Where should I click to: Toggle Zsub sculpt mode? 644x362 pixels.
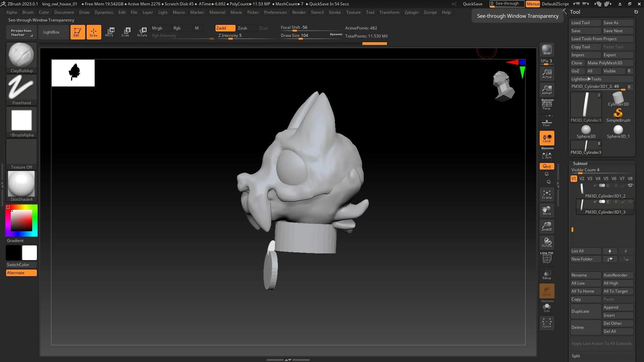click(246, 28)
